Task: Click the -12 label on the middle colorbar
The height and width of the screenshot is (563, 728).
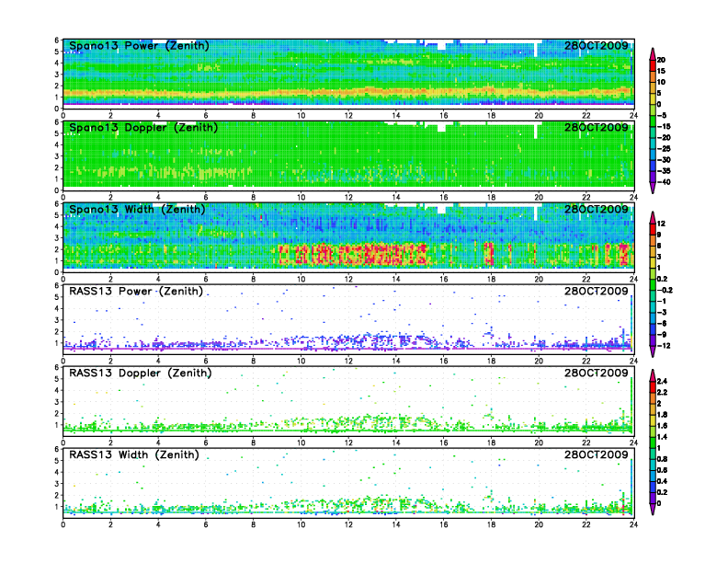Action: 664,346
